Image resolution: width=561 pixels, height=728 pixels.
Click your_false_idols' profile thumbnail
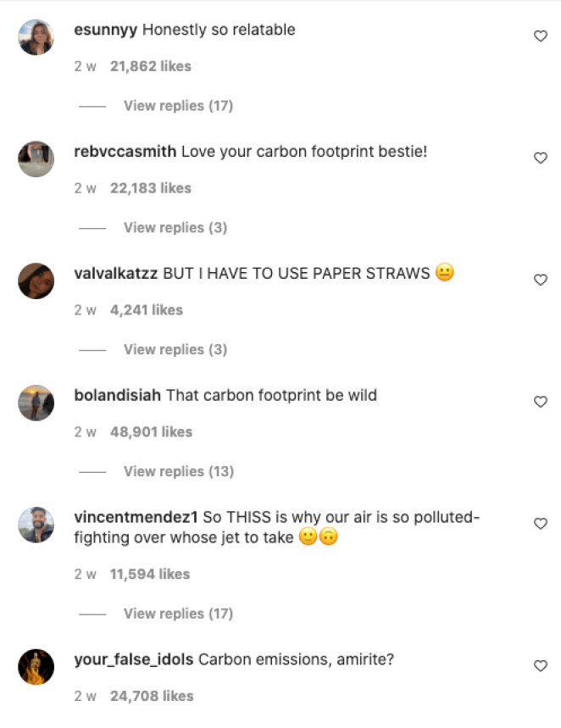pyautogui.click(x=36, y=666)
